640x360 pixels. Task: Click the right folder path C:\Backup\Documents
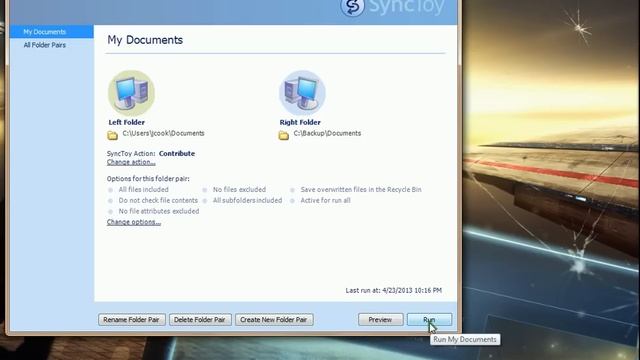(x=327, y=133)
